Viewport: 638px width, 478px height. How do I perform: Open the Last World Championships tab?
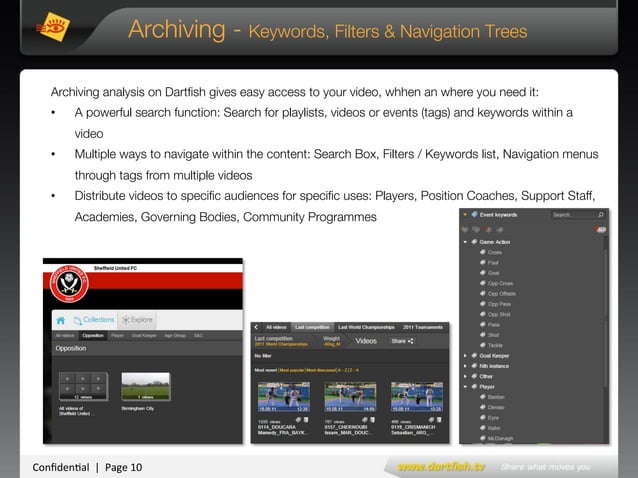(366, 327)
